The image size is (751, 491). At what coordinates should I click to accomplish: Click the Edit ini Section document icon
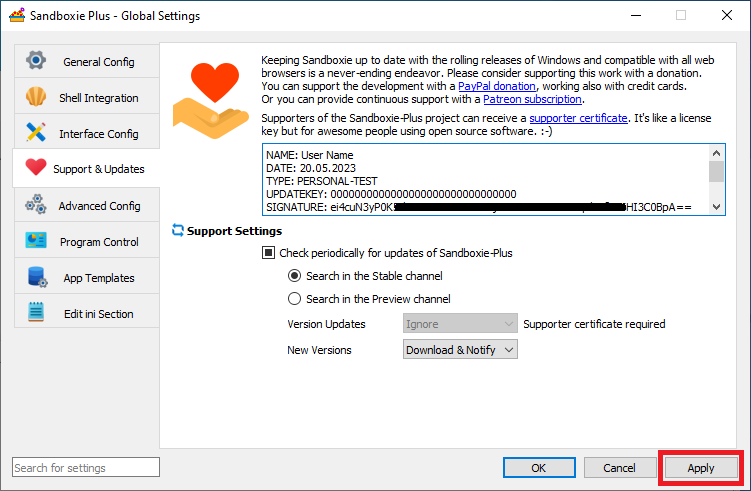37,313
